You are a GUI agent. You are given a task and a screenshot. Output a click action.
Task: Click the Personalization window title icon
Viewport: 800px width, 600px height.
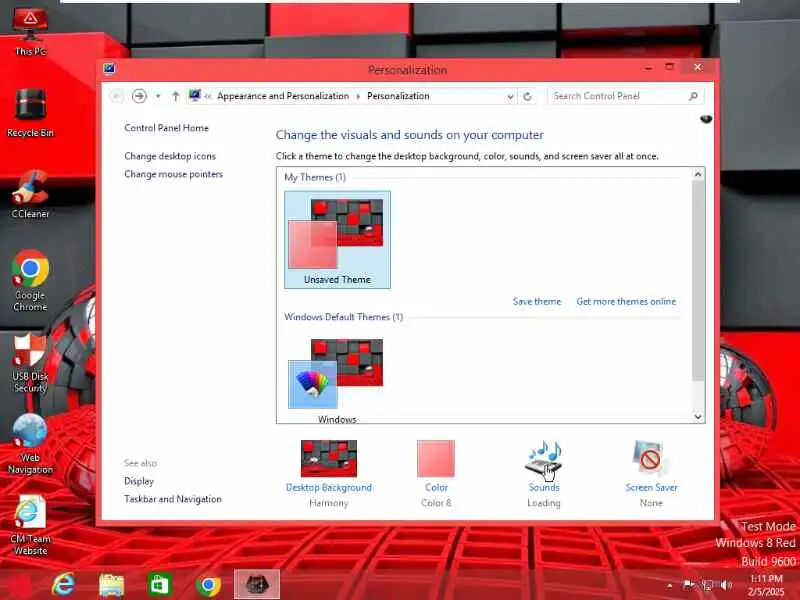[x=109, y=68]
